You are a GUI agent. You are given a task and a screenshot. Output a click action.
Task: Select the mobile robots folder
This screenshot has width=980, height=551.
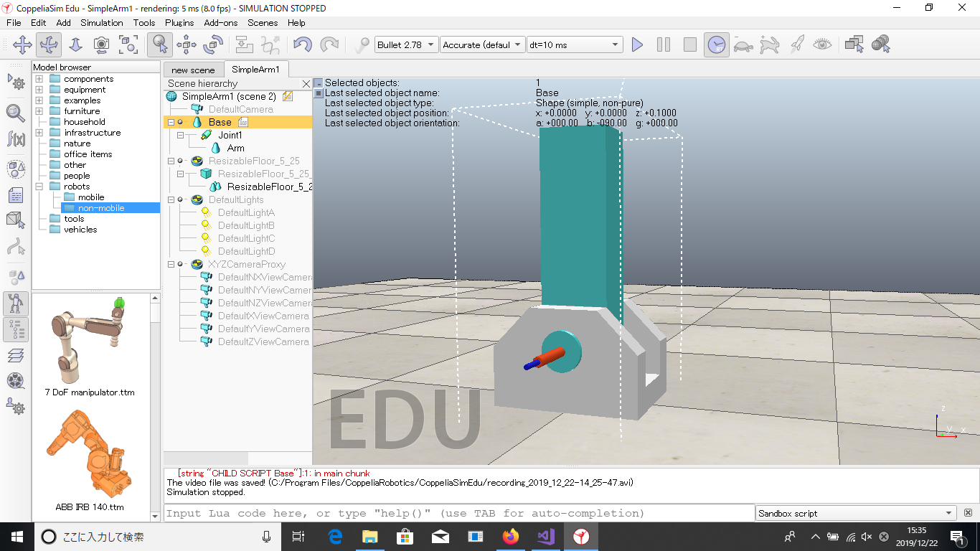click(x=91, y=197)
